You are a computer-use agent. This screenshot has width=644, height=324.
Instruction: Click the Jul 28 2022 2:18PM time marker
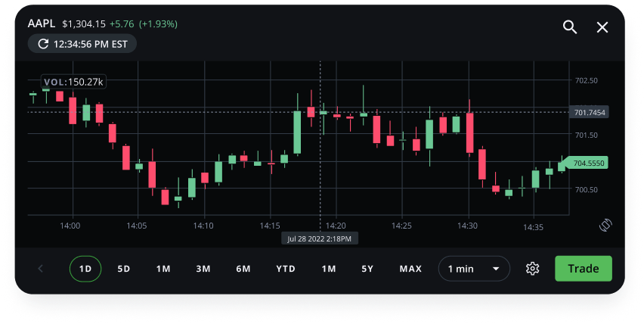tap(320, 238)
